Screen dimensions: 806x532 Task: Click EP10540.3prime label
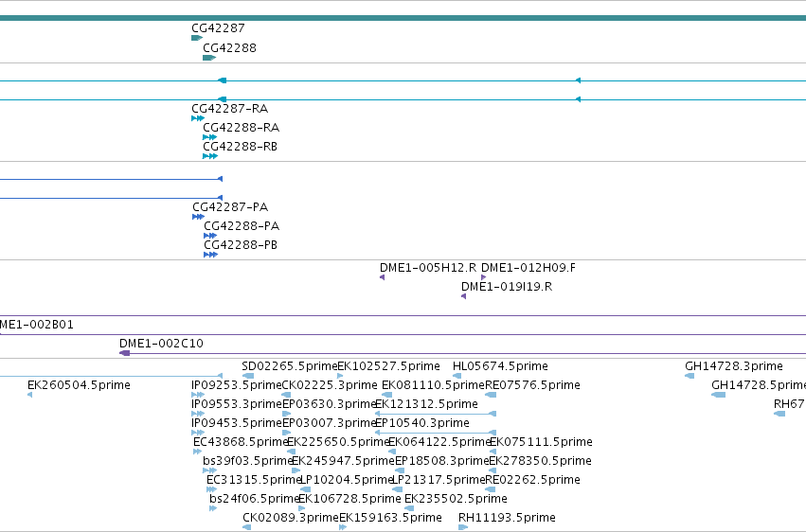pyautogui.click(x=422, y=423)
